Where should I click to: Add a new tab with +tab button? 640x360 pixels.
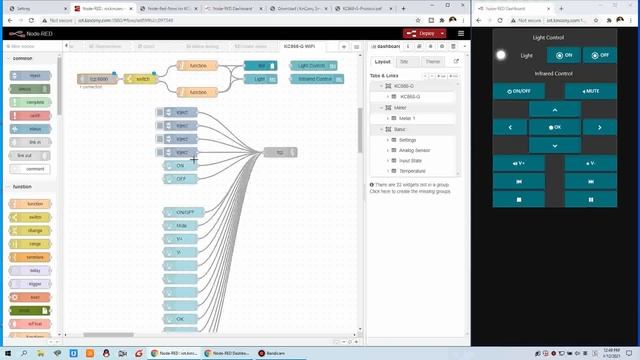coord(441,76)
